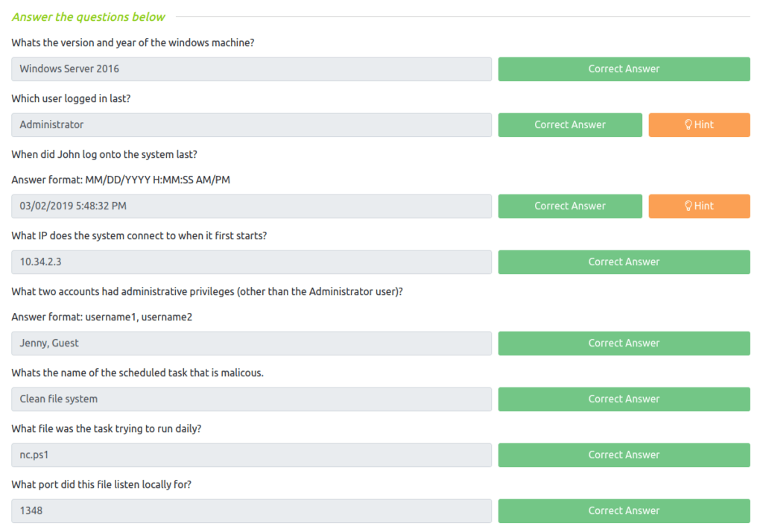Click Correct Answer beside Windows Server 2016
Screen dimensions: 763x532
tap(624, 69)
